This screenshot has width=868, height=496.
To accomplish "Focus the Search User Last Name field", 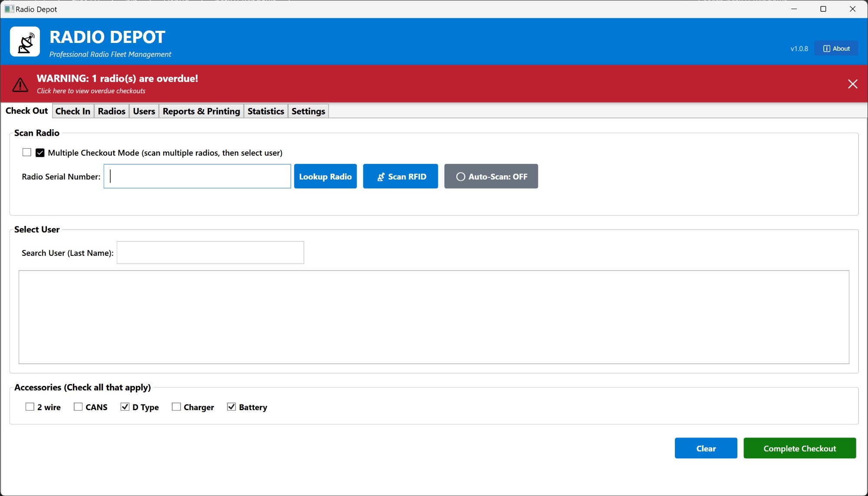I will point(210,253).
